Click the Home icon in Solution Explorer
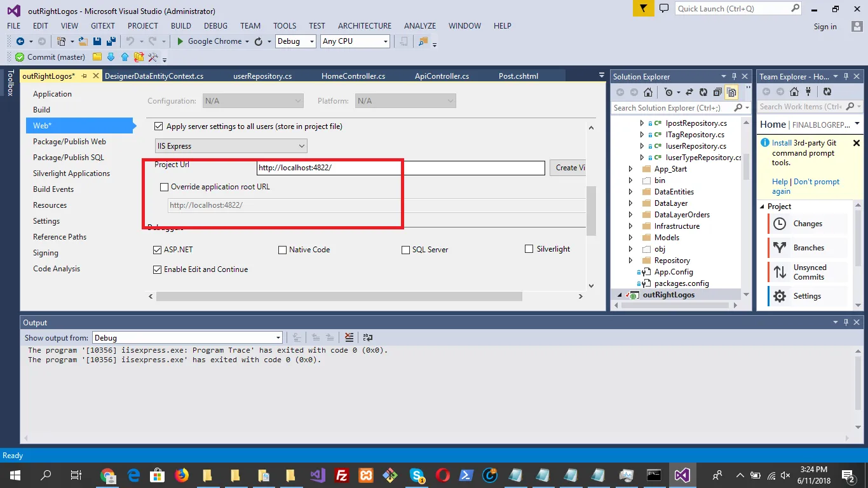This screenshot has height=488, width=868. pos(648,92)
